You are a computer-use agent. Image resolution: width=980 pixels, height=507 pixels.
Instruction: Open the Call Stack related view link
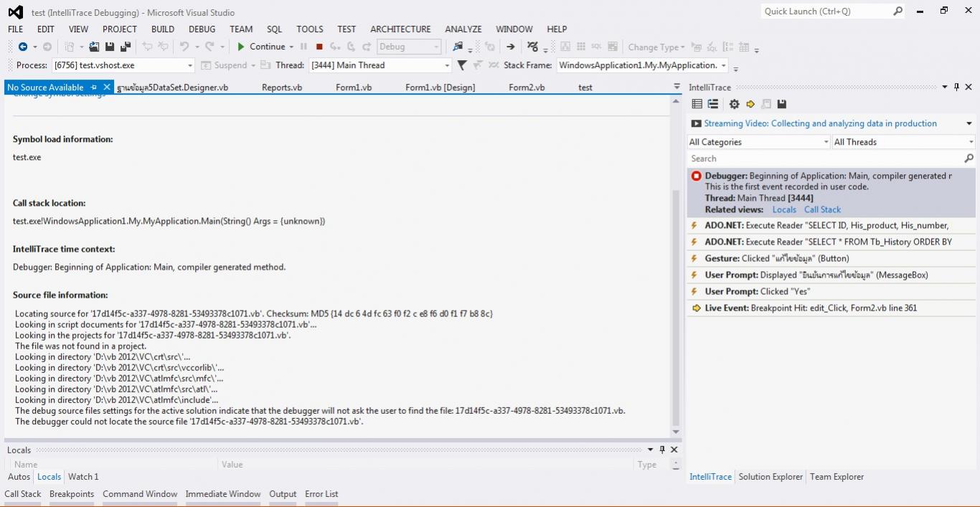tap(822, 209)
